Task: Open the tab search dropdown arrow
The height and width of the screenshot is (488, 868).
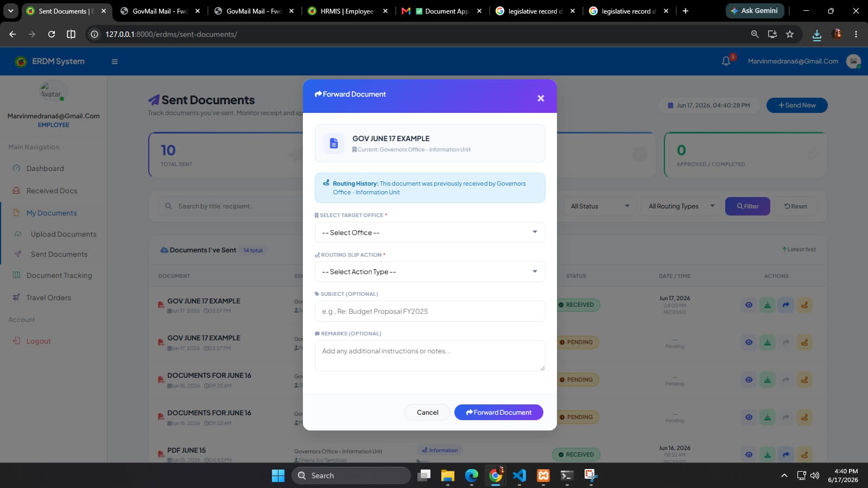Action: tap(11, 11)
